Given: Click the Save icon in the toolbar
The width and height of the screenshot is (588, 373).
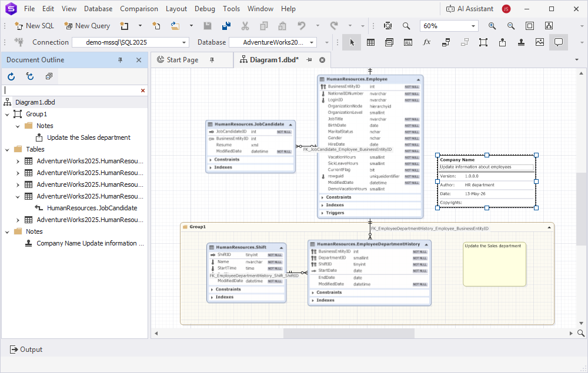Looking at the screenshot, I should click(x=208, y=26).
